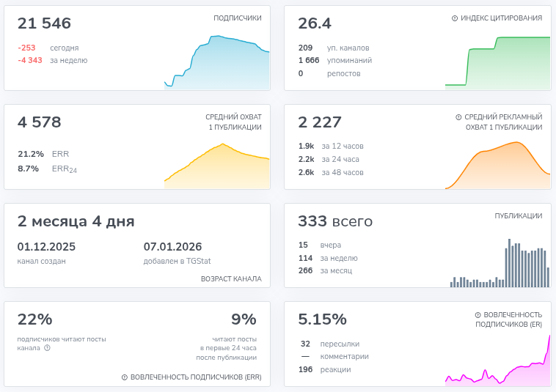556x392 pixels.
Task: Click the green citation index chart
Action: [497, 62]
